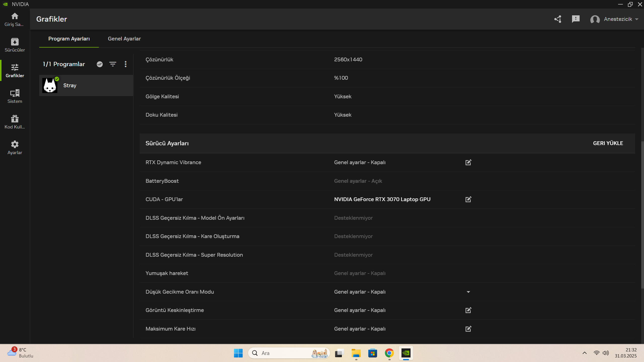This screenshot has height=362, width=644.
Task: Edit Görüntü Keskinleştirme setting
Action: pos(468,310)
